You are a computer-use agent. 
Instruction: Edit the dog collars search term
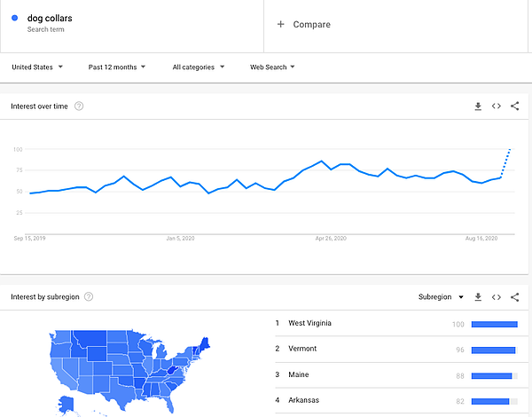[x=50, y=18]
